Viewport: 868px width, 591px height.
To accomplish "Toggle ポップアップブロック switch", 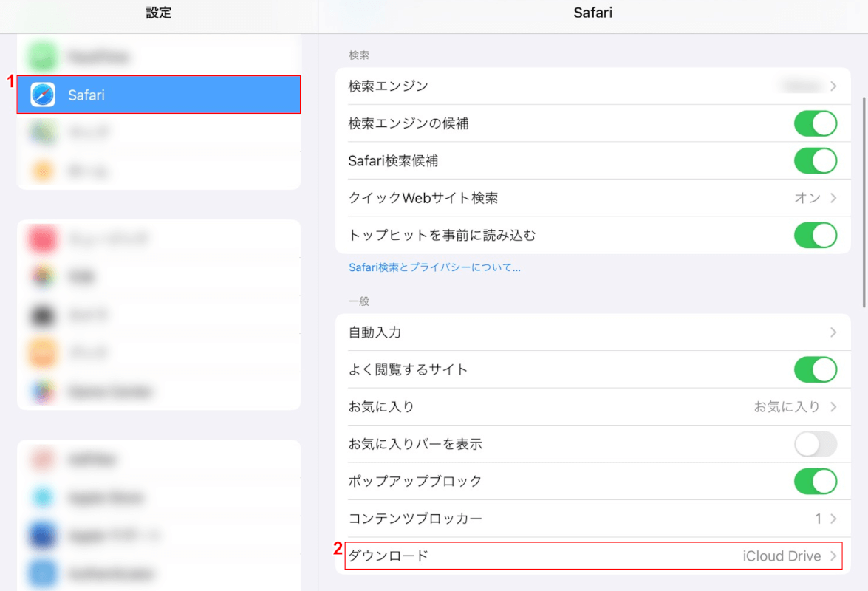I will (x=815, y=482).
